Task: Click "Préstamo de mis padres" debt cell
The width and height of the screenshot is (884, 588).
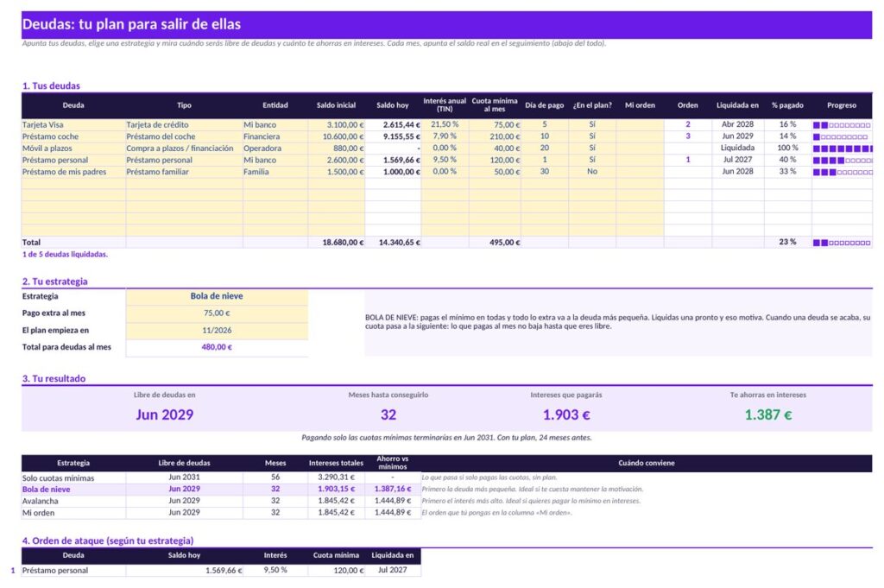Action: (73, 172)
